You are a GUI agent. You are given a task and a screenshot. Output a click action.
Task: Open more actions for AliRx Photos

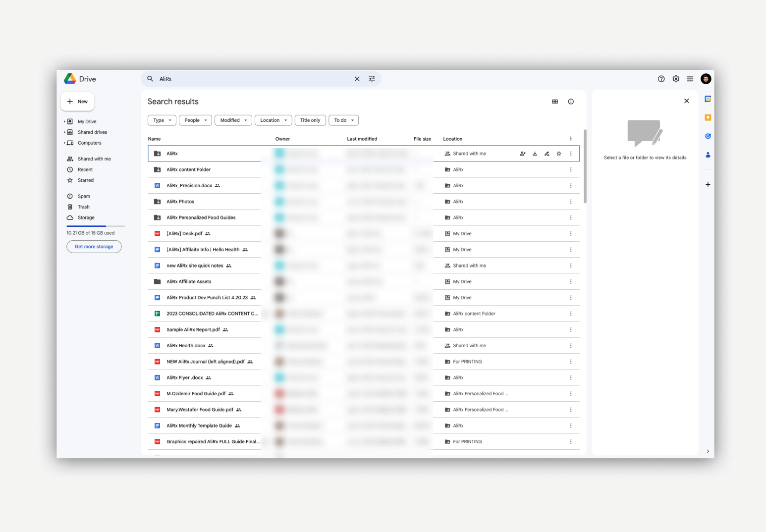point(571,202)
